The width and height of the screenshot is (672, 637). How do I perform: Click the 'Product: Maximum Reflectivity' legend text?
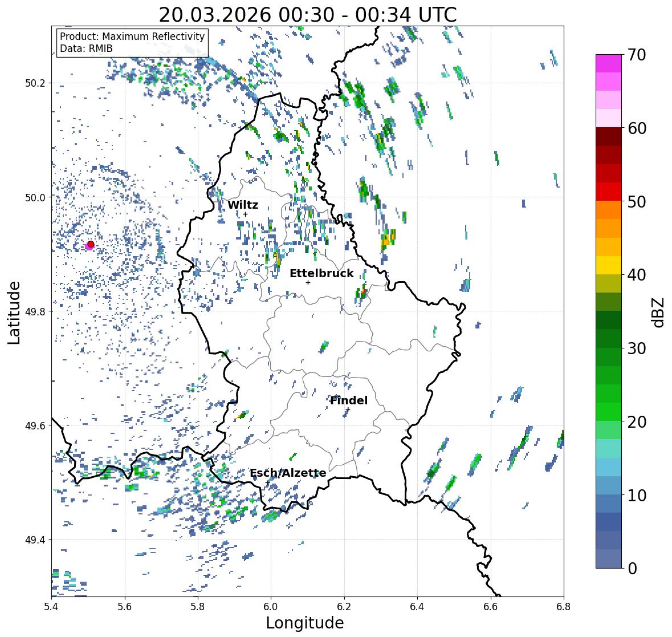(132, 36)
